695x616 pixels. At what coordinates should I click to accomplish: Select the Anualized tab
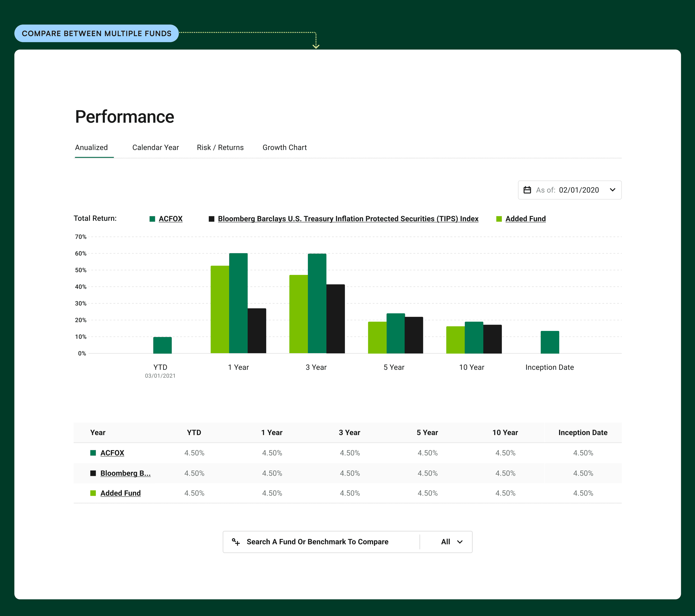coord(91,148)
